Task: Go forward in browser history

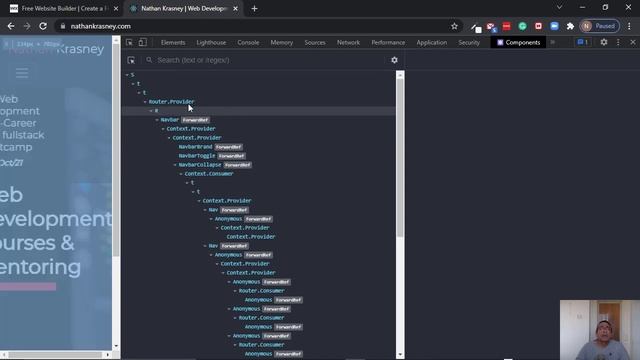Action: point(27,26)
